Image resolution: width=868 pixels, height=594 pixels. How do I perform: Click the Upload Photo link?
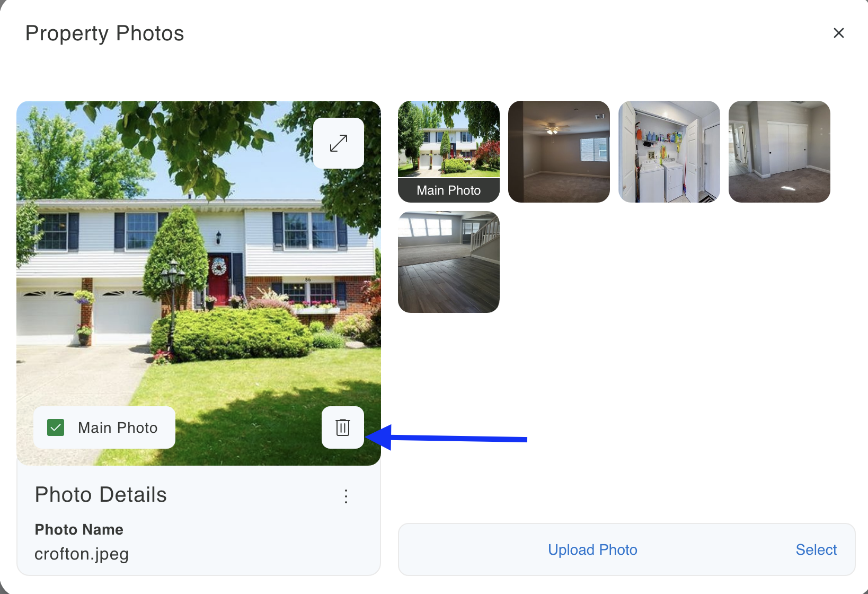(x=592, y=550)
